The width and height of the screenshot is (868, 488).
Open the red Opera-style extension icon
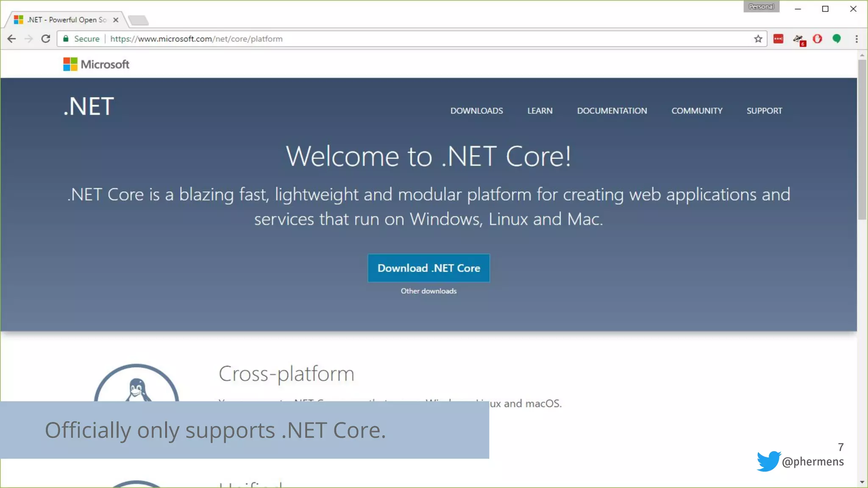[818, 39]
